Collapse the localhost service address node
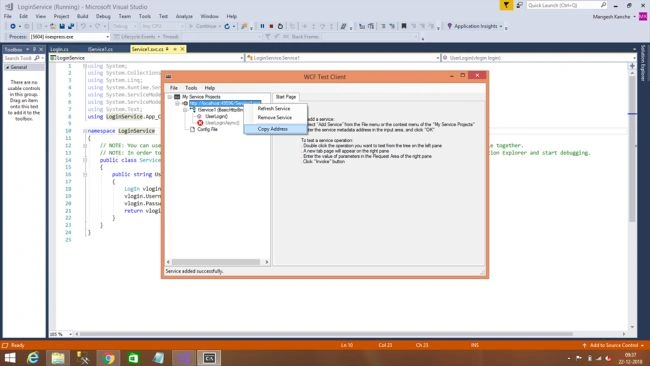This screenshot has width=650, height=366. coord(177,103)
